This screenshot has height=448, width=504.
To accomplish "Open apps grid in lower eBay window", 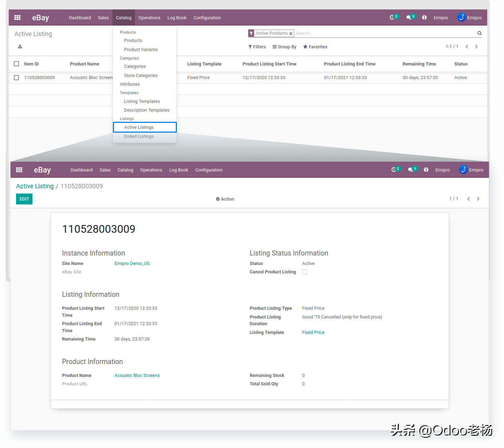I will 19,170.
